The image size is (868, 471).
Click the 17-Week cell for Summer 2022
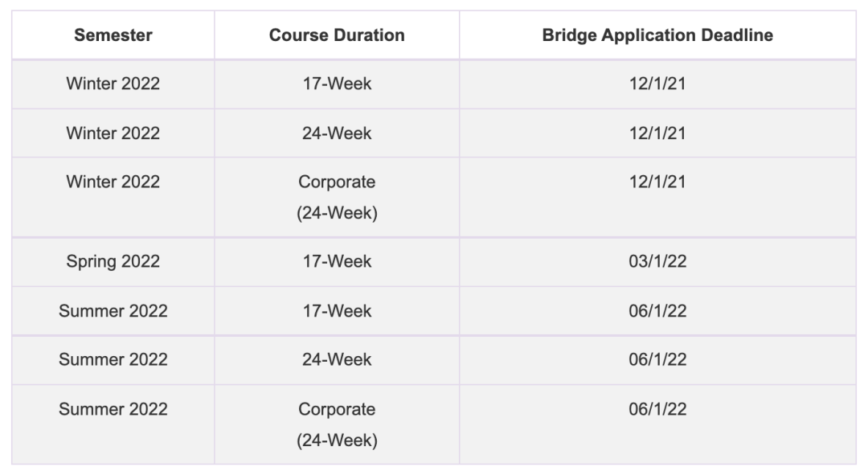[337, 310]
